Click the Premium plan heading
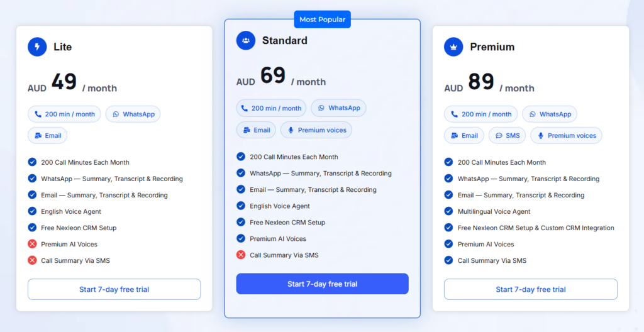The image size is (644, 332). coord(492,47)
